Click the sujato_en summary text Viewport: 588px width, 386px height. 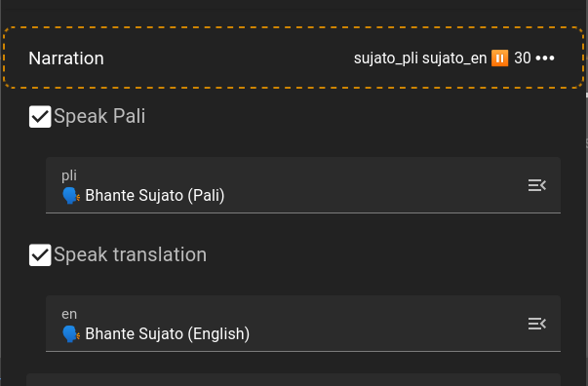(x=454, y=58)
